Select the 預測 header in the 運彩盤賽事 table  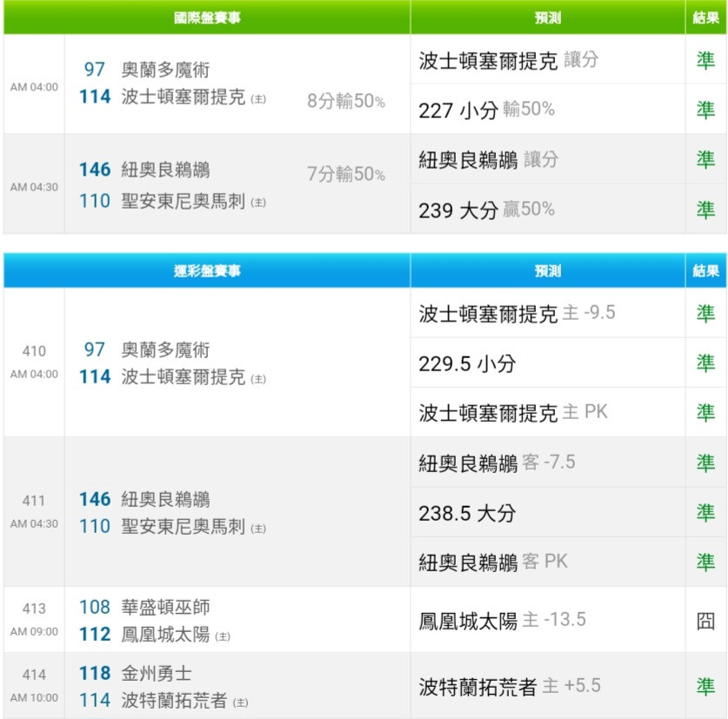click(x=548, y=270)
